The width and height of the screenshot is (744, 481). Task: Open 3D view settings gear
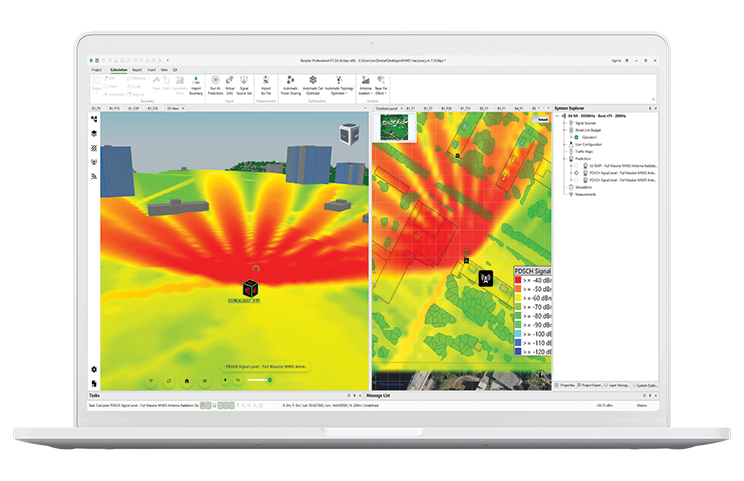coord(94,369)
